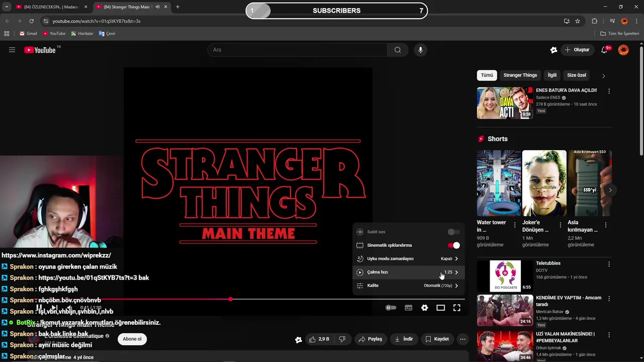Screen dimensions: 644x362
Task: Toggle Sabit ses switch
Action: click(453, 232)
